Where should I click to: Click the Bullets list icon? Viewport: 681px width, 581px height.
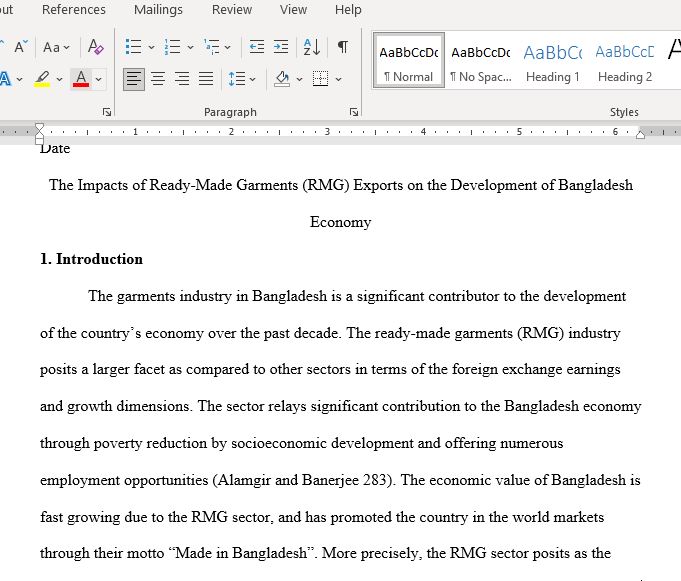(133, 47)
